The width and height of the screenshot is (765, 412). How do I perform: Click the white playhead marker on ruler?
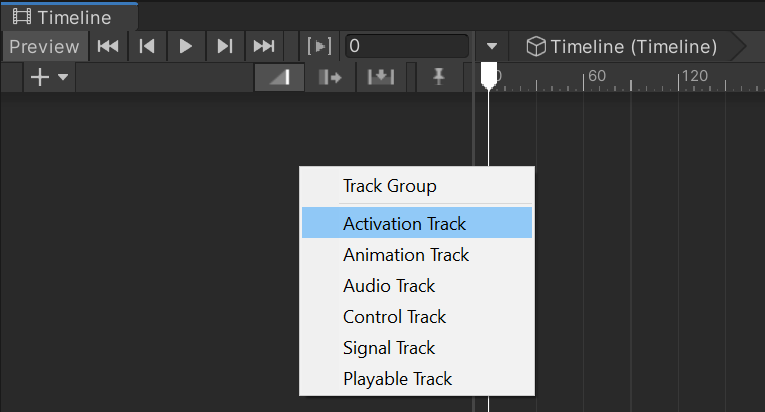[x=488, y=75]
